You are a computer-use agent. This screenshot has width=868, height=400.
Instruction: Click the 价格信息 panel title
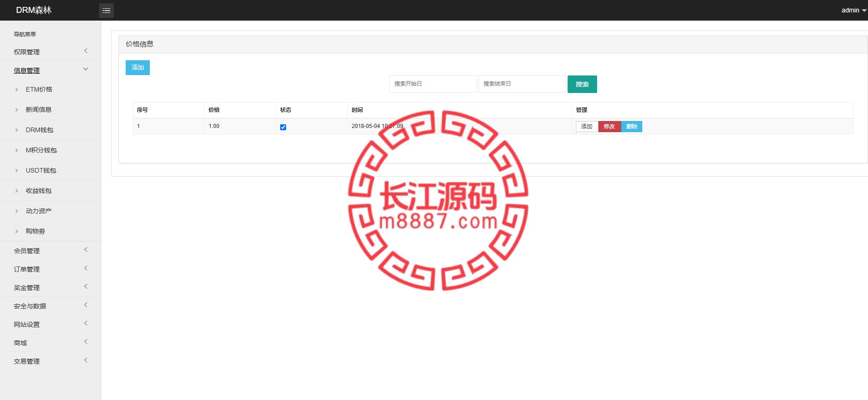coord(140,44)
